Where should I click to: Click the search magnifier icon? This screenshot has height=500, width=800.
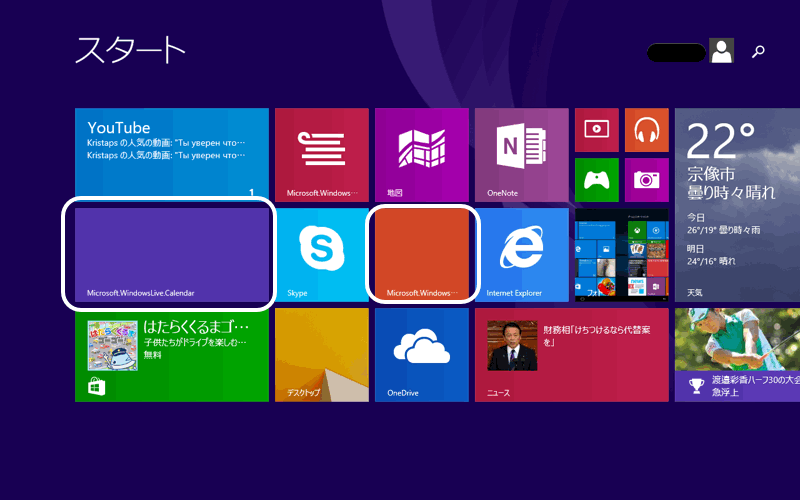coord(759,51)
